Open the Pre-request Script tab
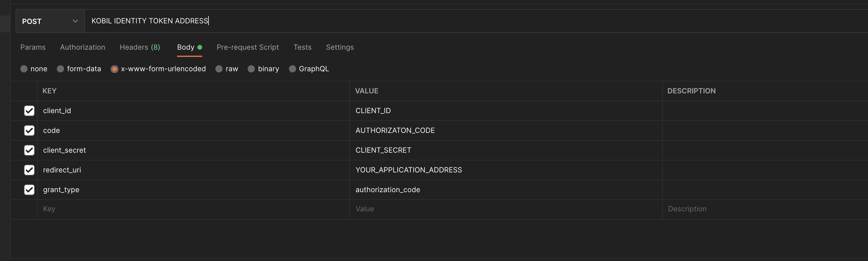868x261 pixels. [247, 47]
